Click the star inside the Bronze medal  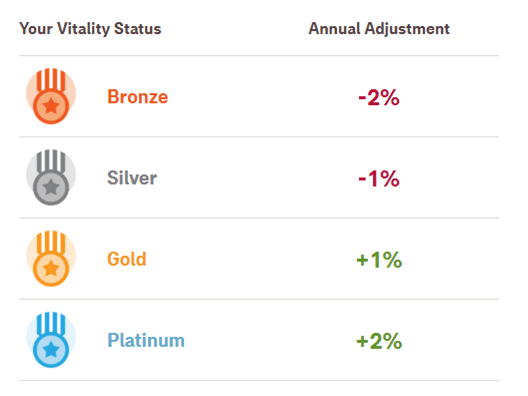(51, 106)
